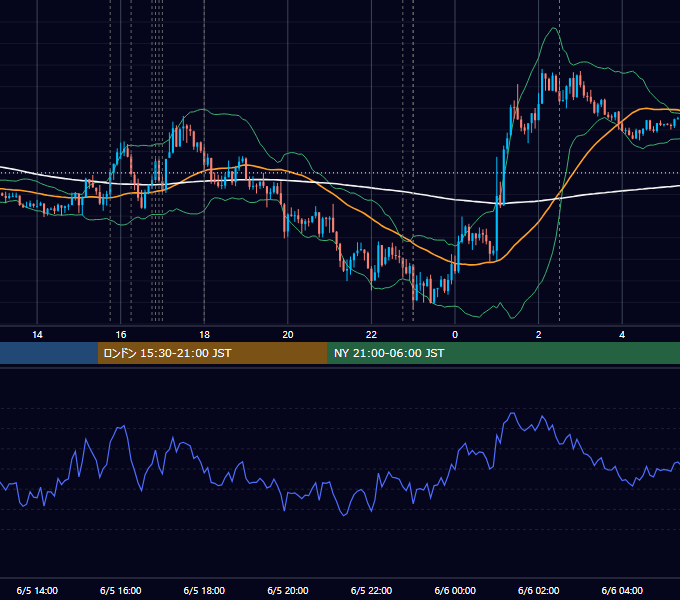
Task: Click the 20 hour label on price chart axis
Action: [288, 335]
